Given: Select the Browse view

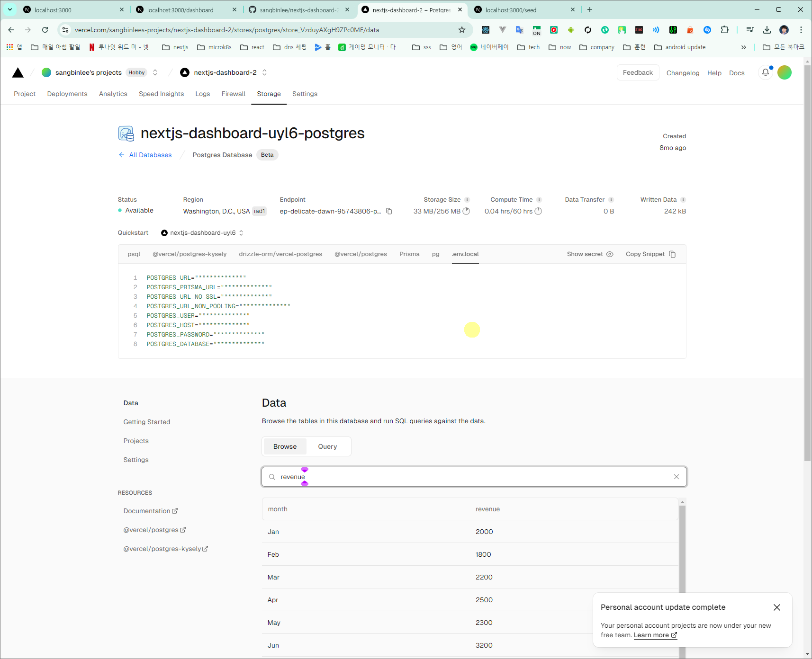Looking at the screenshot, I should coord(285,446).
